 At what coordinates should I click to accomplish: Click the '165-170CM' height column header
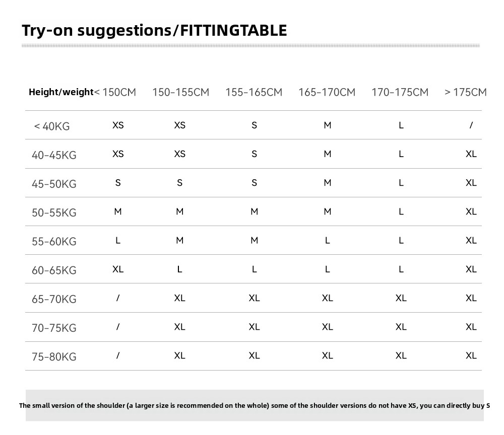click(327, 93)
